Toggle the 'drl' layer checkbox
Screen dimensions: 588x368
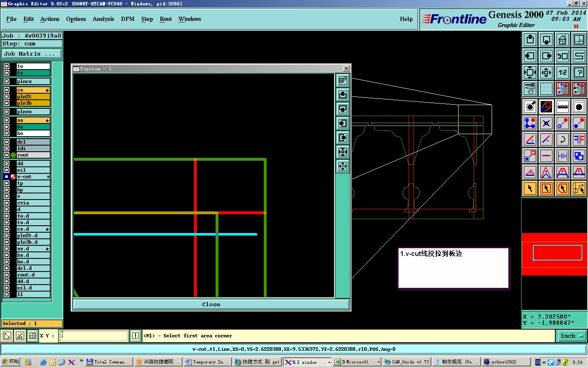pos(7,142)
